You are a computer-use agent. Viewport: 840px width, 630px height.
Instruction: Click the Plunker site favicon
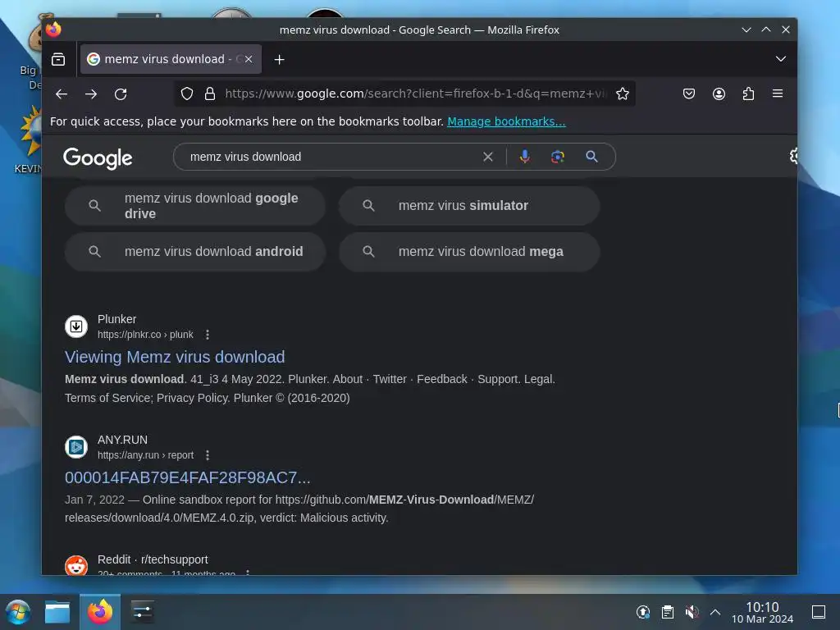tap(76, 326)
